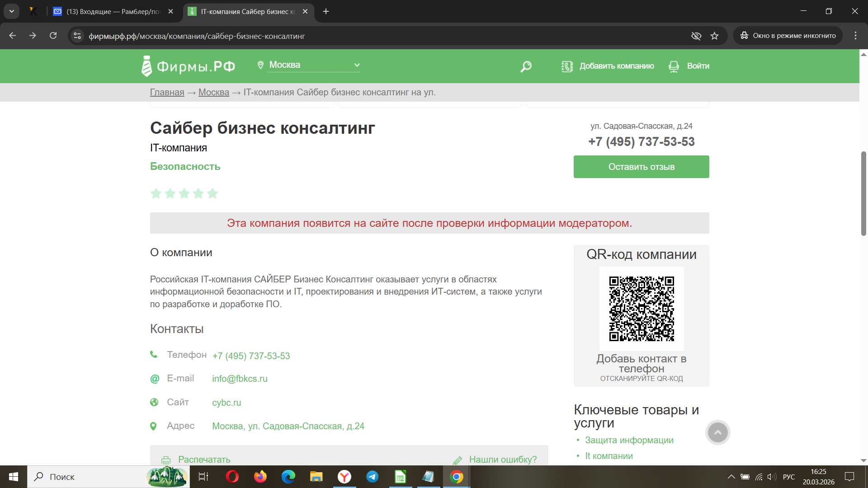Open Telegram from the taskbar
This screenshot has height=488, width=868.
point(372,477)
